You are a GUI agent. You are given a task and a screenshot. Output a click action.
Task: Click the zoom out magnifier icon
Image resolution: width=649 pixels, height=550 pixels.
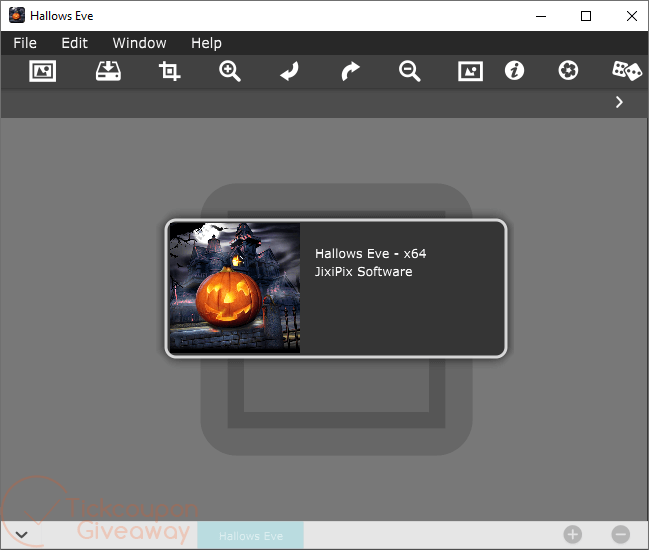tap(409, 71)
